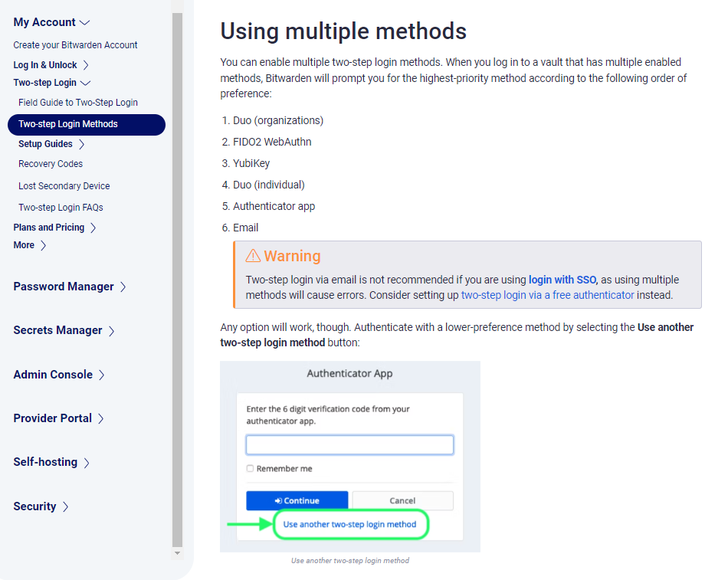This screenshot has width=728, height=580.
Task: Open the Provider Portal section
Action: coord(52,418)
